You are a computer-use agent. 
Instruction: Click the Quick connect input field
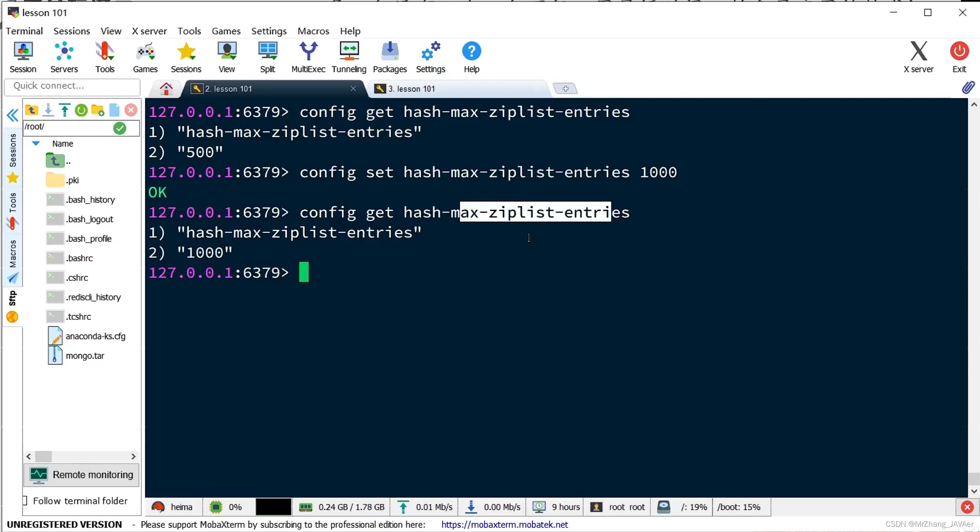click(x=72, y=86)
